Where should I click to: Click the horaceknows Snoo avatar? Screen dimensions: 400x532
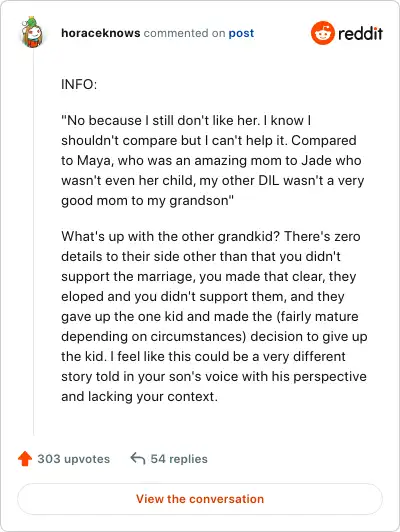pyautogui.click(x=32, y=33)
